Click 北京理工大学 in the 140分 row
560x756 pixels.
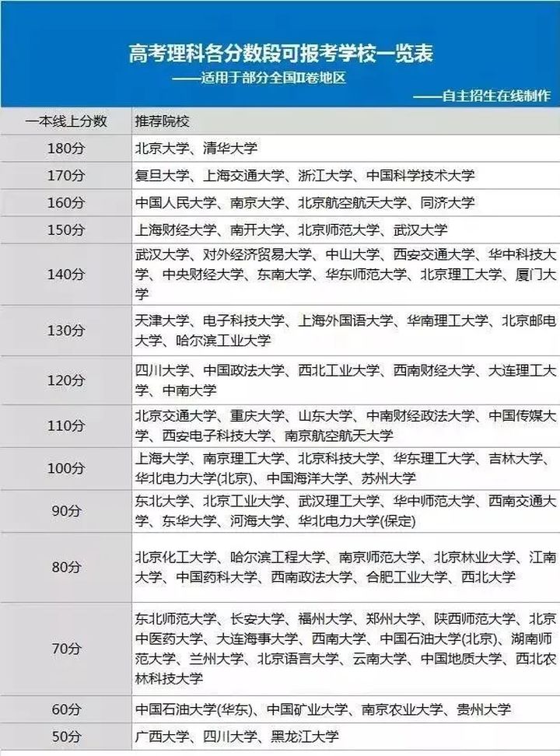pos(461,275)
